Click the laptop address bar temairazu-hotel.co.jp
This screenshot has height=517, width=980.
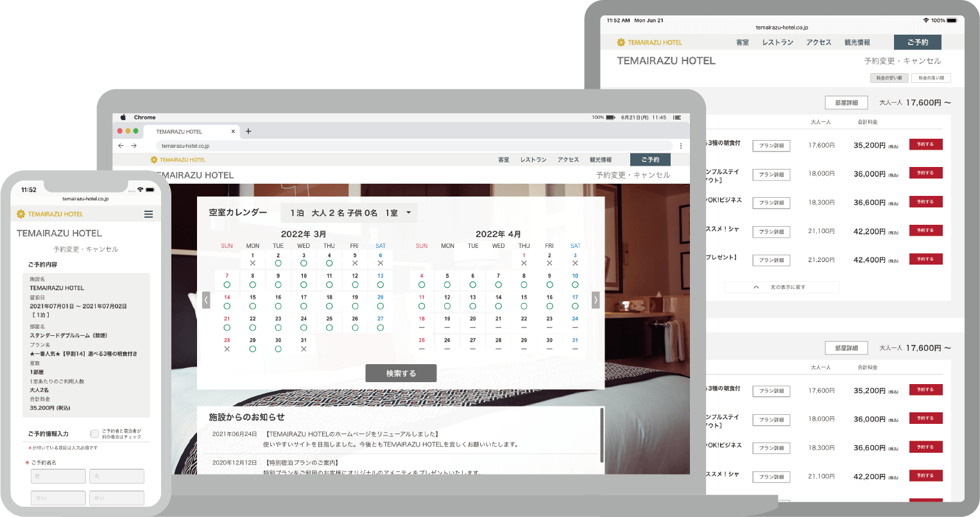413,146
